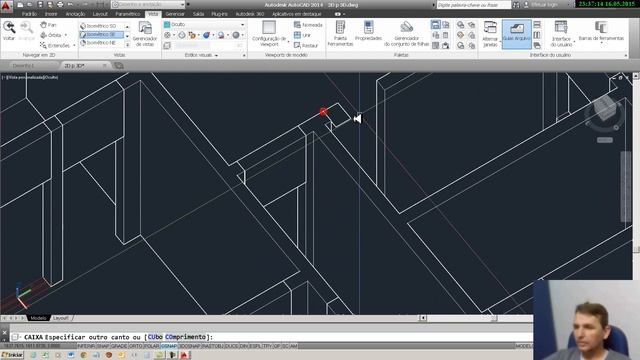Open Interface do usuário panel launcher arrow
The image size is (640, 360).
coord(626,55)
